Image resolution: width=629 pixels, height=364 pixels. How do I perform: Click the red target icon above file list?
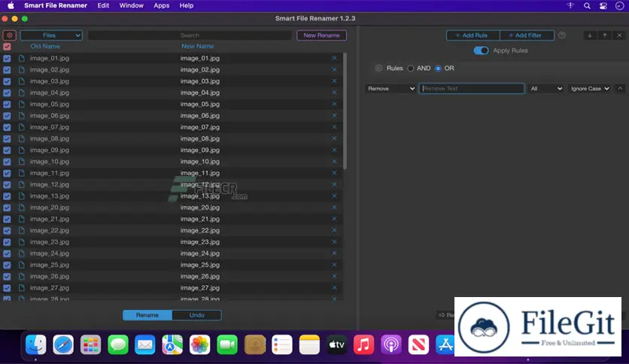click(10, 35)
